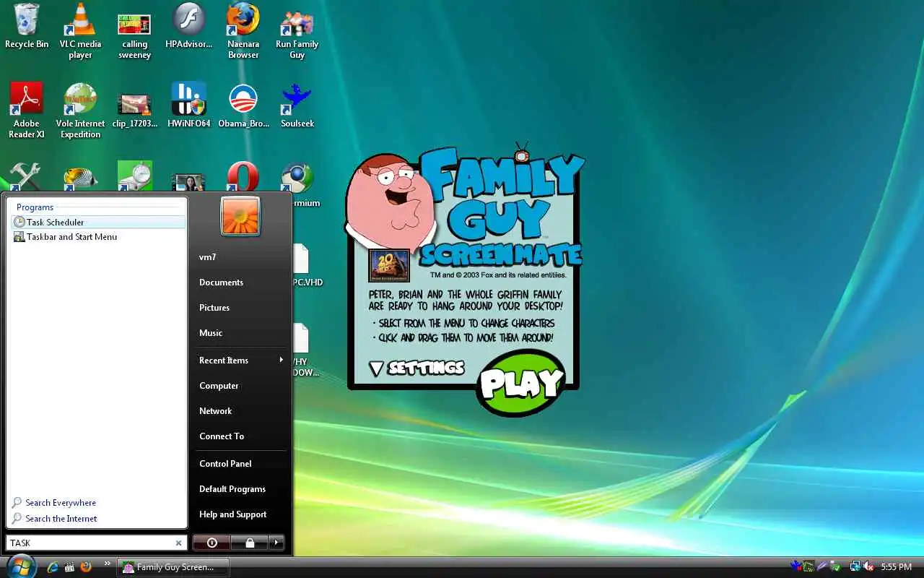Screen dimensions: 924x578
Task: Open HPAdvisor desktop shortcut
Action: [189, 27]
